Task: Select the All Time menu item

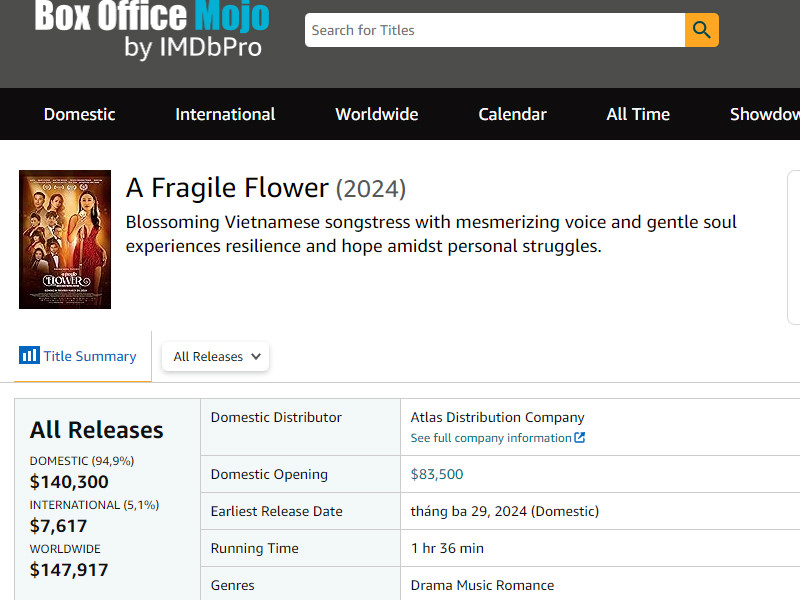Action: pyautogui.click(x=638, y=114)
